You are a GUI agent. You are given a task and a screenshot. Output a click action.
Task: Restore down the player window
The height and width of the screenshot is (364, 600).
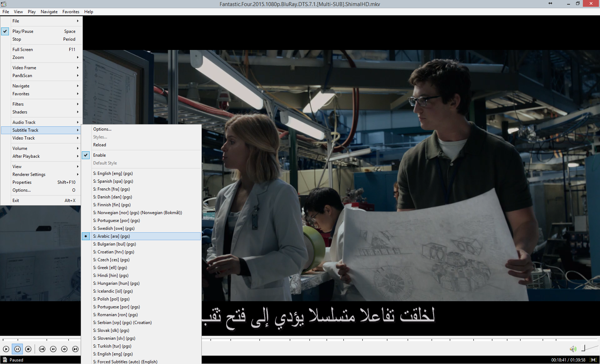[578, 4]
